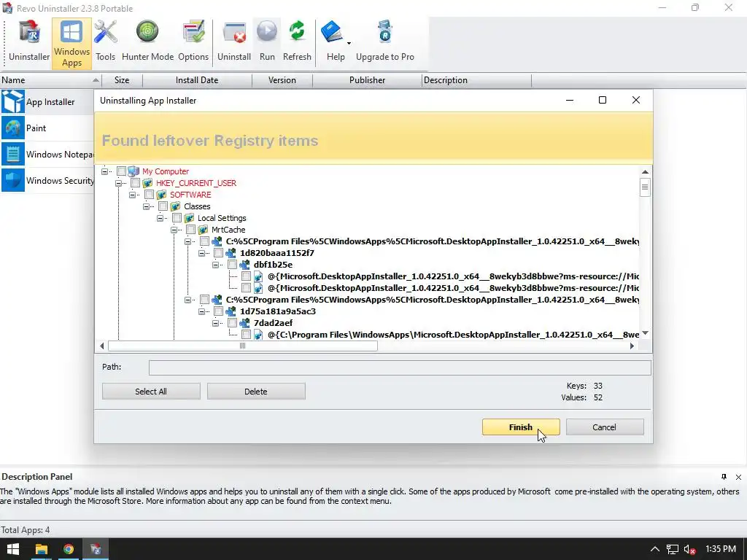Pin the Description Panel
The image size is (747, 560).
(x=724, y=477)
